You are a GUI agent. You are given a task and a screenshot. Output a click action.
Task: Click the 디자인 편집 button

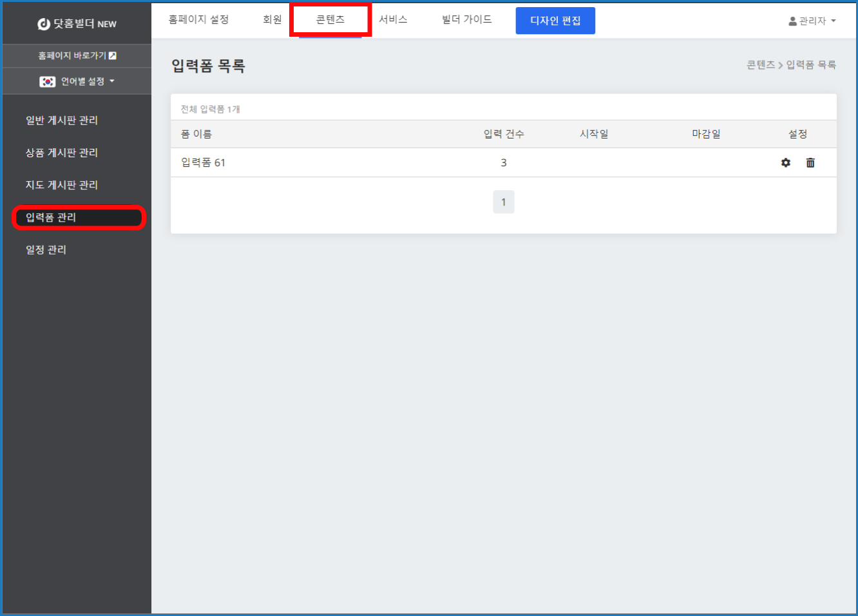tap(555, 21)
